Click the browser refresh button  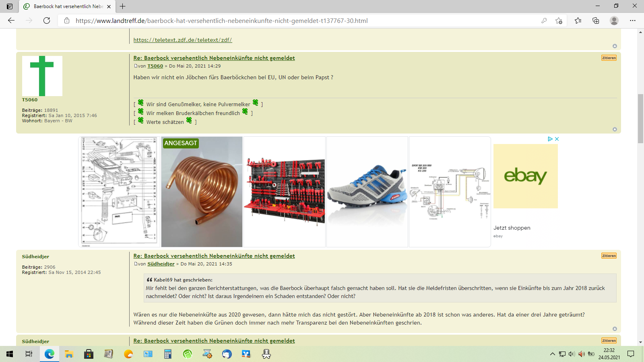[x=47, y=21]
